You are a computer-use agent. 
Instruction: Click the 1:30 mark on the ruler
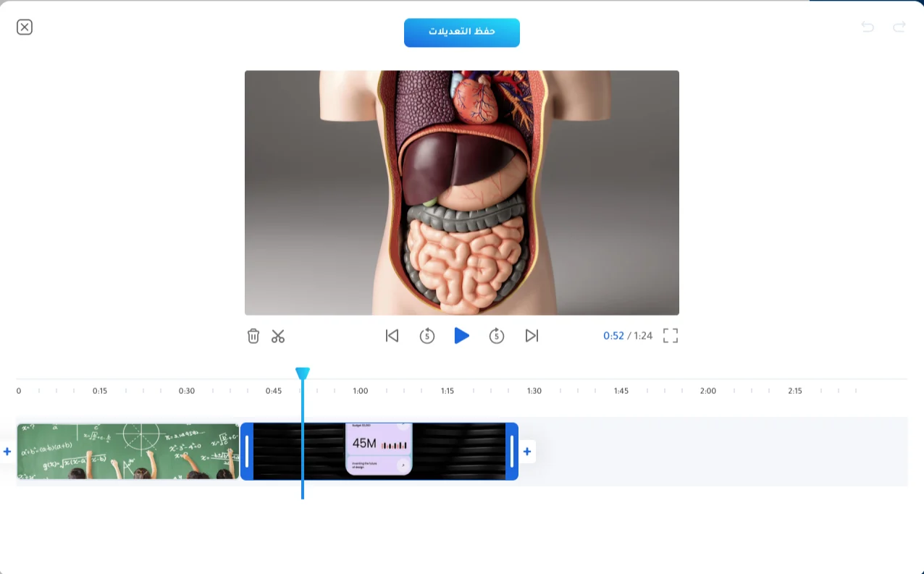[x=534, y=391]
